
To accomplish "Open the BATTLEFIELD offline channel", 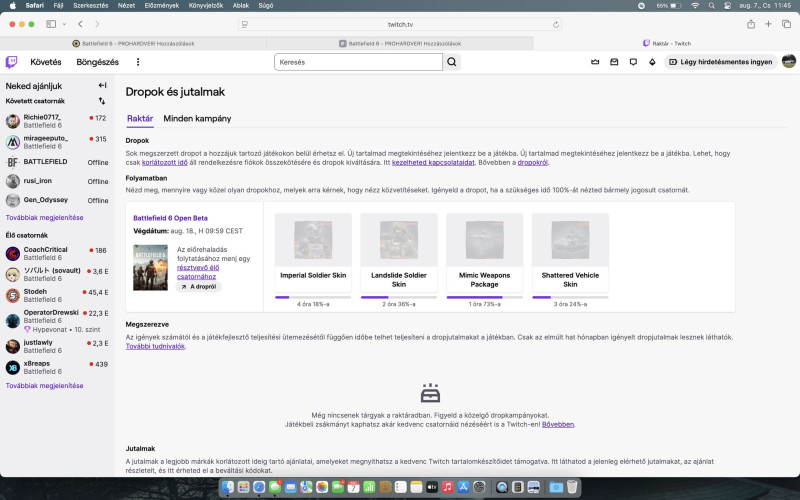I will pyautogui.click(x=57, y=162).
